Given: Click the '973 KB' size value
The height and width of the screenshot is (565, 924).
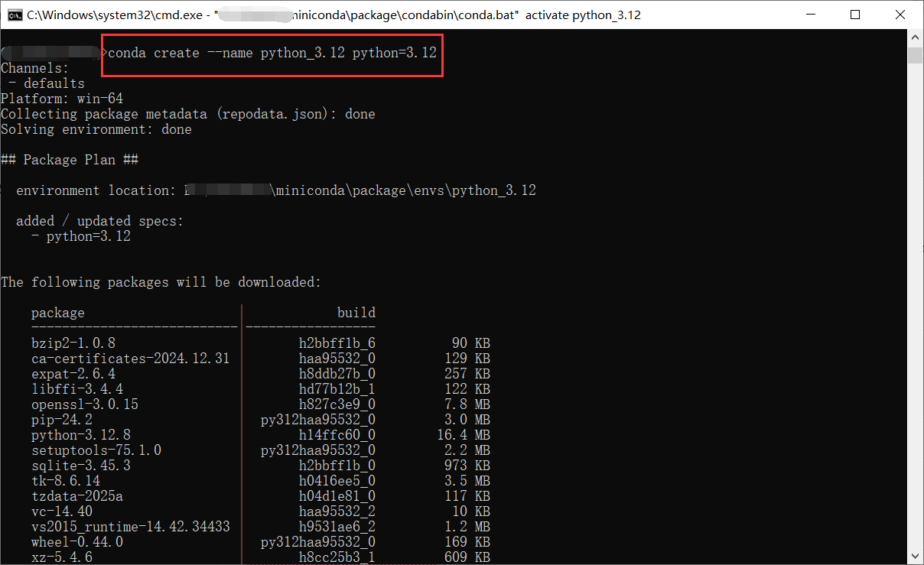Looking at the screenshot, I should coord(467,466).
